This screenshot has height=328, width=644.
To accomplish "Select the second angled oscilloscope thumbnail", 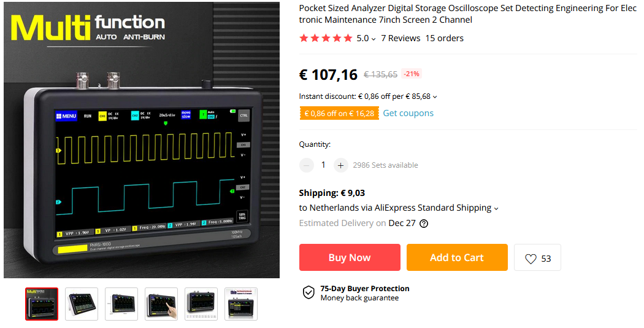I will (x=82, y=303).
